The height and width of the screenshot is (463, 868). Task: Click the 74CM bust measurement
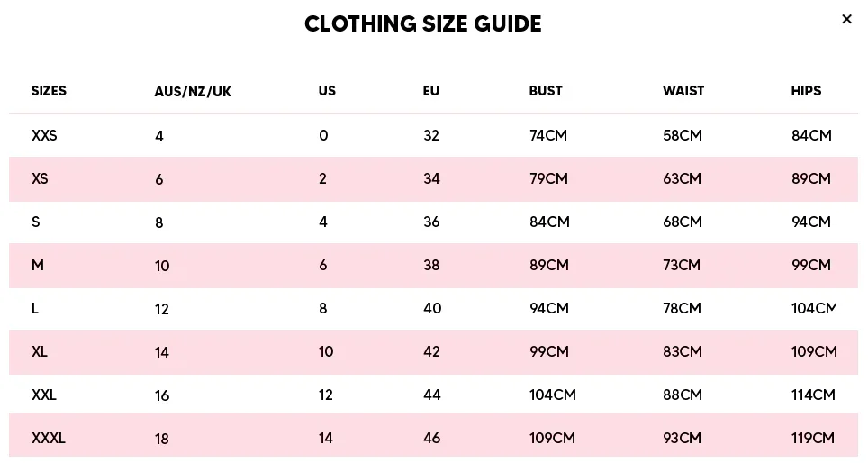click(x=548, y=135)
